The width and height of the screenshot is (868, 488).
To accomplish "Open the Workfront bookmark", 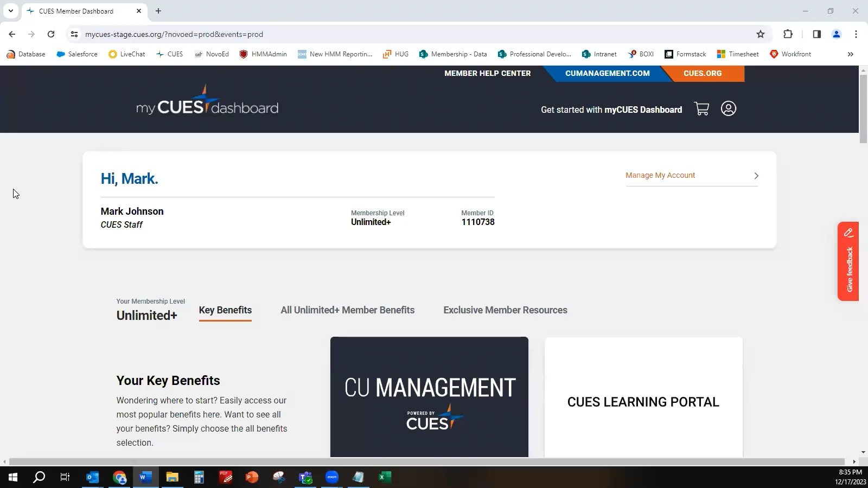I will [790, 54].
